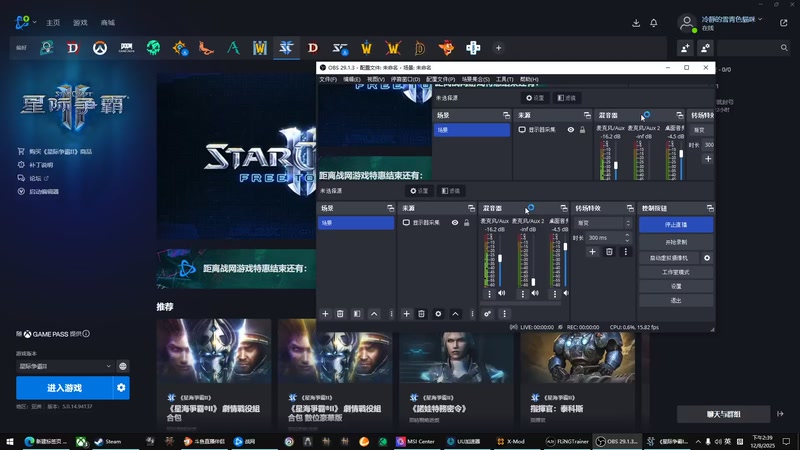Collapse the chat panel arrow beside 聊天与群组
Viewport: 800px width, 450px height.
point(780,414)
